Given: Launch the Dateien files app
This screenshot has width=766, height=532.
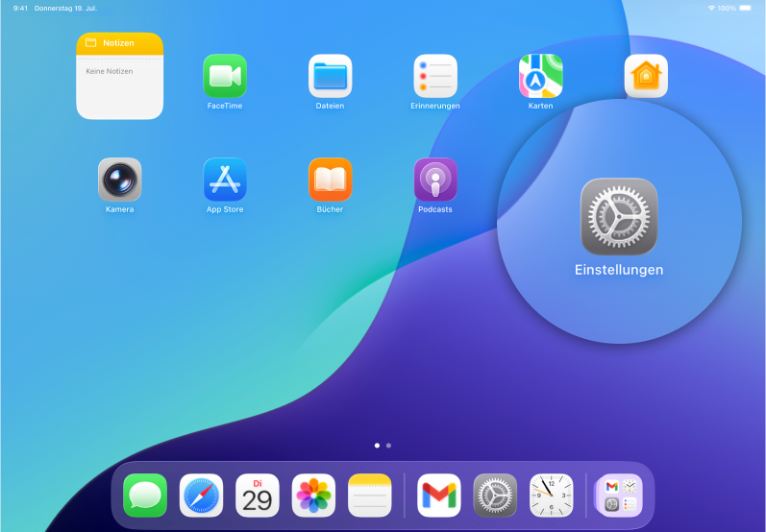Looking at the screenshot, I should (330, 76).
